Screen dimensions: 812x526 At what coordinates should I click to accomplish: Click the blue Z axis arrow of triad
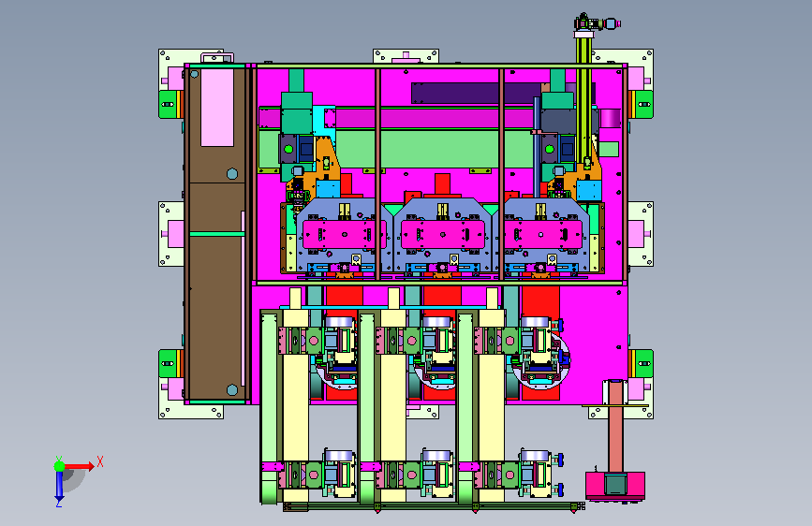(x=59, y=487)
